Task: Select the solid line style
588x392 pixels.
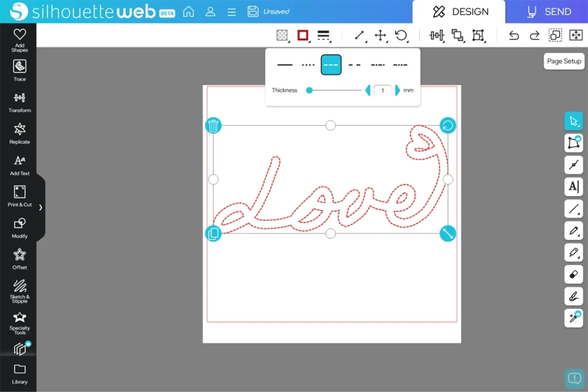Action: pyautogui.click(x=285, y=65)
